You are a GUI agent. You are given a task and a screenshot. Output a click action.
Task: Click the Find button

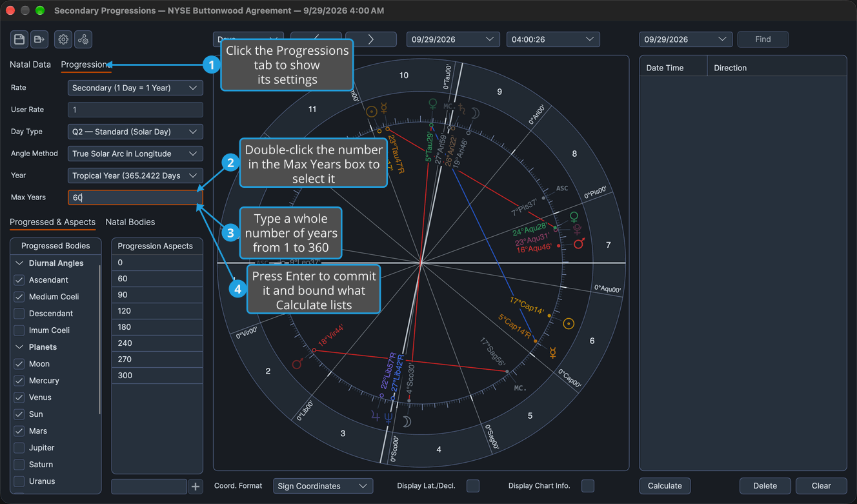(x=763, y=39)
